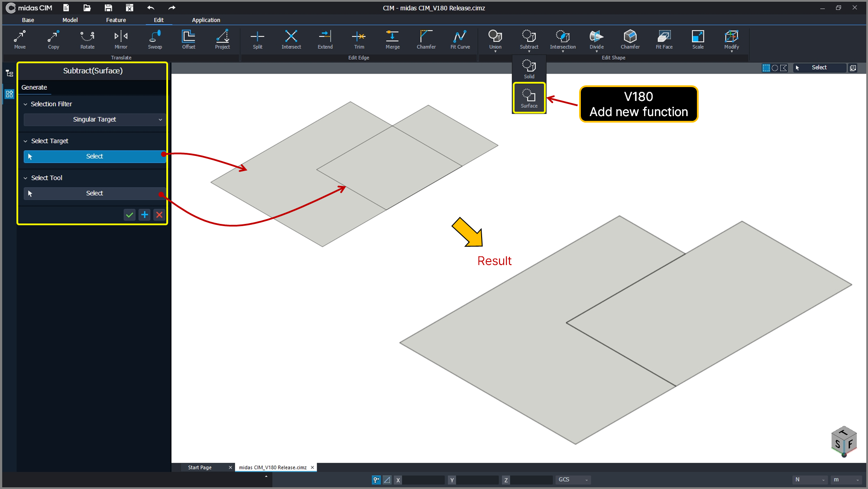Select the Fit Curve tool

[460, 39]
